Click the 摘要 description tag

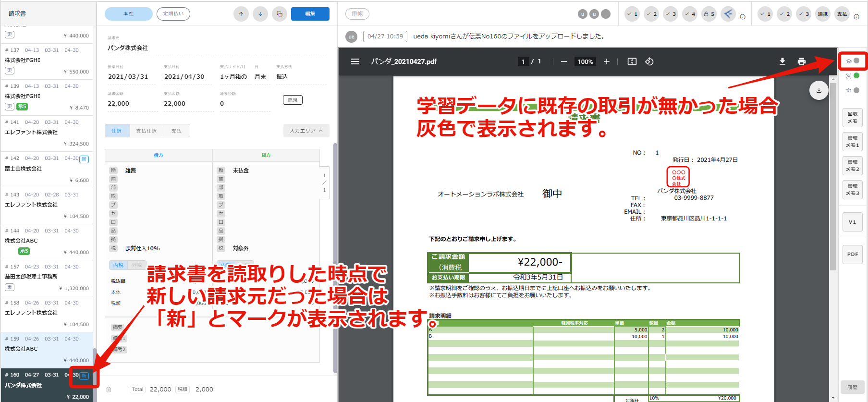coord(118,328)
